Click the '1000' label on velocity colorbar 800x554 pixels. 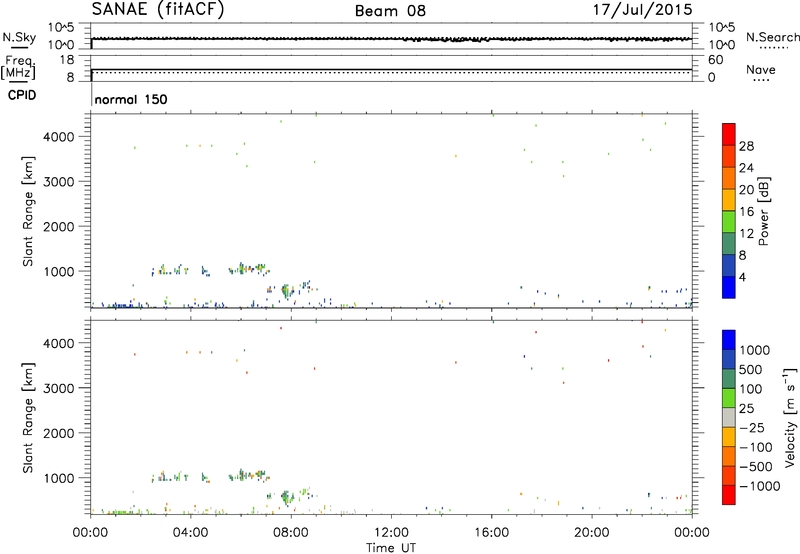755,350
